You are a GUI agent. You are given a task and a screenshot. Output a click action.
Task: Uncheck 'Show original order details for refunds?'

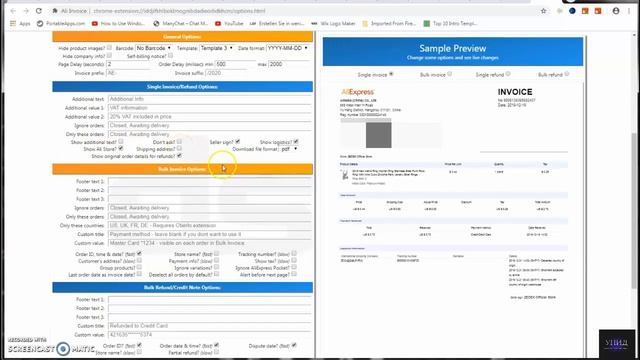(x=179, y=156)
